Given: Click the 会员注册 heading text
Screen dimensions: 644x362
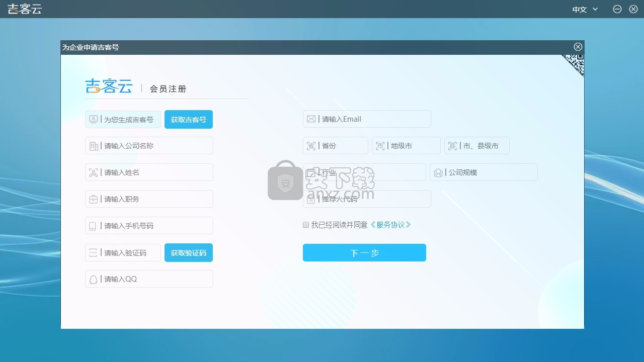Looking at the screenshot, I should point(168,89).
